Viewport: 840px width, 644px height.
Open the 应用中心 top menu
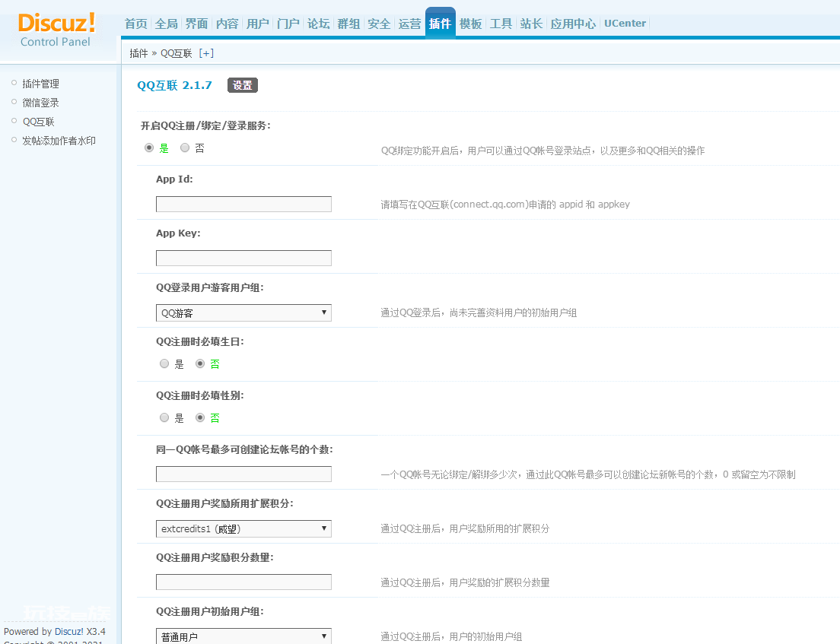[573, 24]
